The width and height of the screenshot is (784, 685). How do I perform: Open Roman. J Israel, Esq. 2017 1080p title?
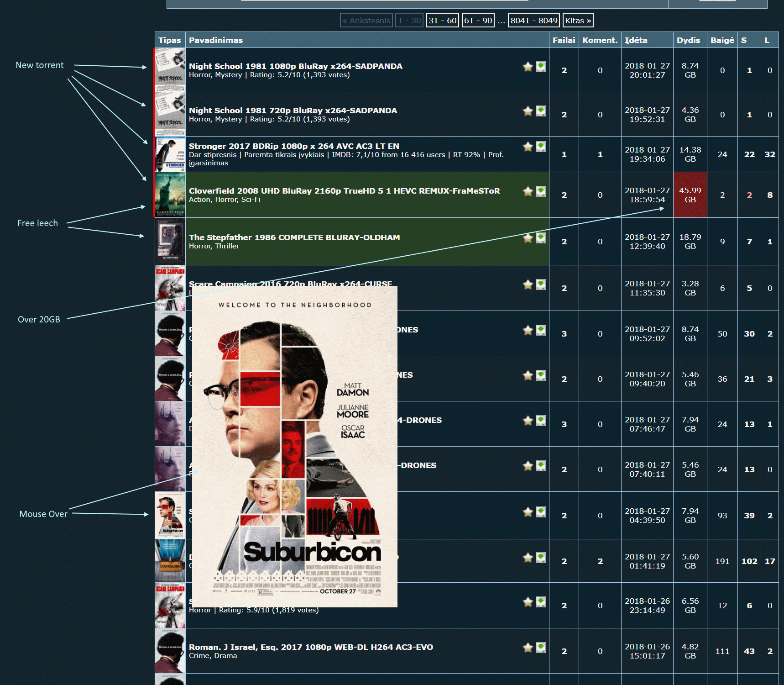coord(311,647)
